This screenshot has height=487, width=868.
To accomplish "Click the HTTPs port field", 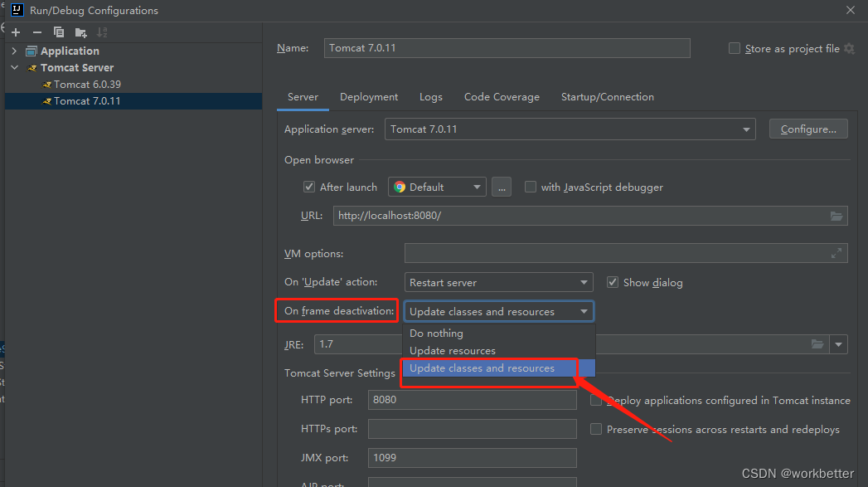I will pos(473,429).
